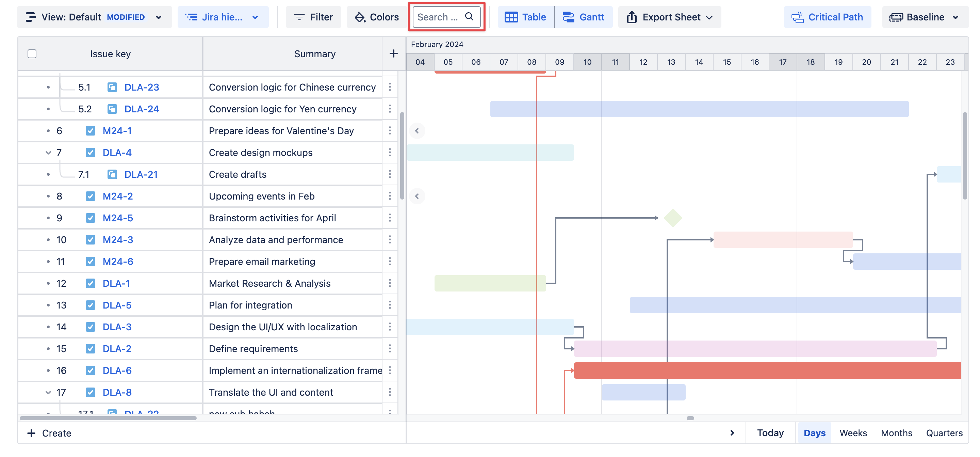
Task: Click the Create button at the bottom
Action: point(49,433)
